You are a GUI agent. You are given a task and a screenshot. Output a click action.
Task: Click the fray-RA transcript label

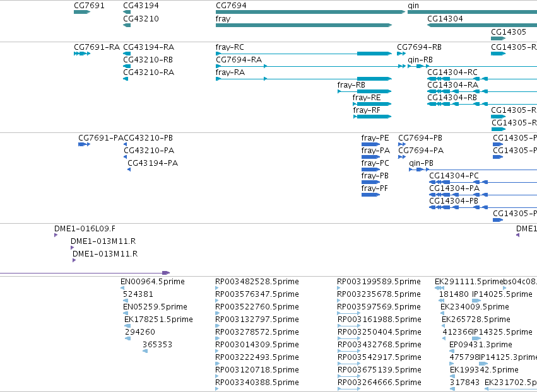(230, 72)
